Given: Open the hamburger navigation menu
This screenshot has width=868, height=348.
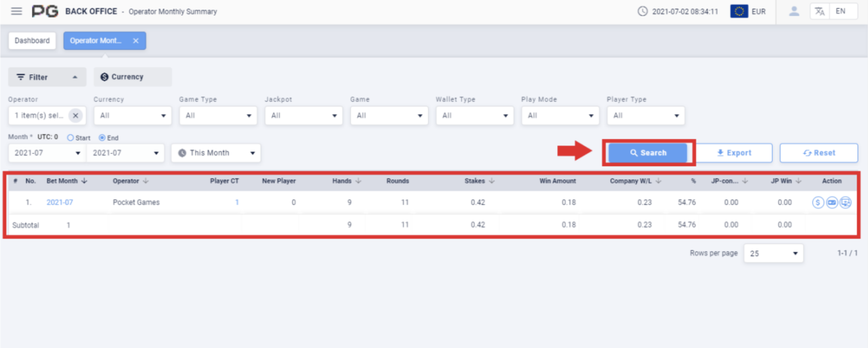Looking at the screenshot, I should (16, 11).
